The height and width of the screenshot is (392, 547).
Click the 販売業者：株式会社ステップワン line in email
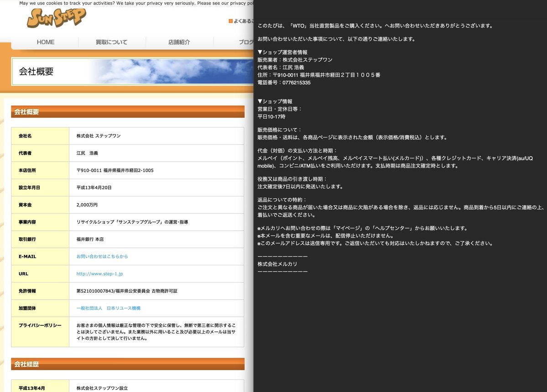tap(295, 60)
